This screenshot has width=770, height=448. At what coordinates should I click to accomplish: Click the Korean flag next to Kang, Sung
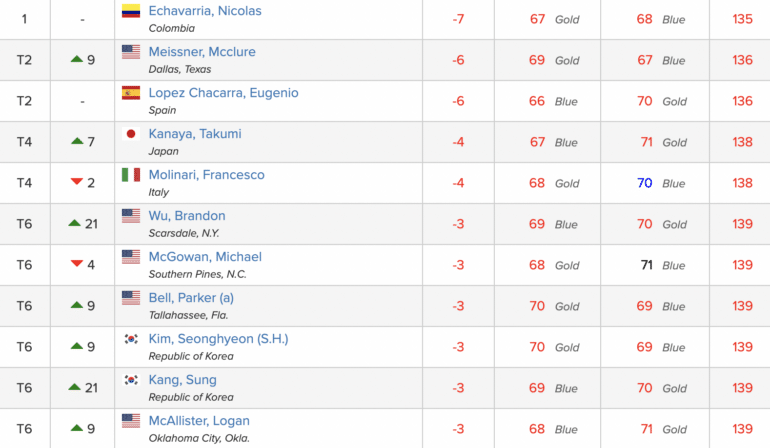pyautogui.click(x=131, y=380)
